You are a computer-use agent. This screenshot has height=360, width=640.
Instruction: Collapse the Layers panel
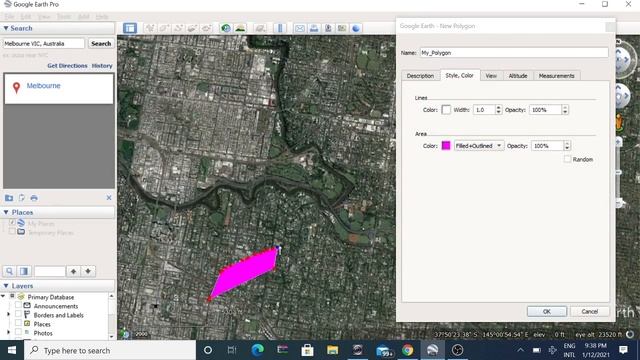[6, 286]
